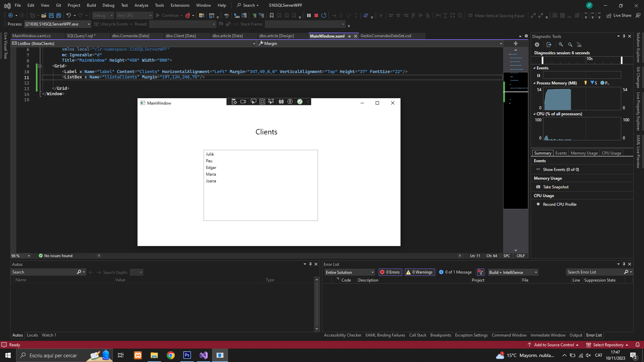Screen dimensions: 644x362
Task: Open the Entire Solution scope dropdown
Action: click(350, 272)
